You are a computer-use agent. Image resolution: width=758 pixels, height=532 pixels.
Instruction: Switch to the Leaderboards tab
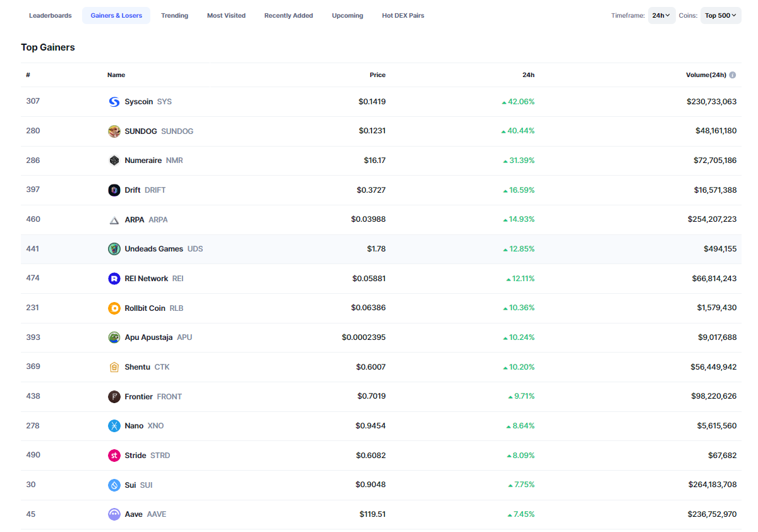[x=51, y=16]
